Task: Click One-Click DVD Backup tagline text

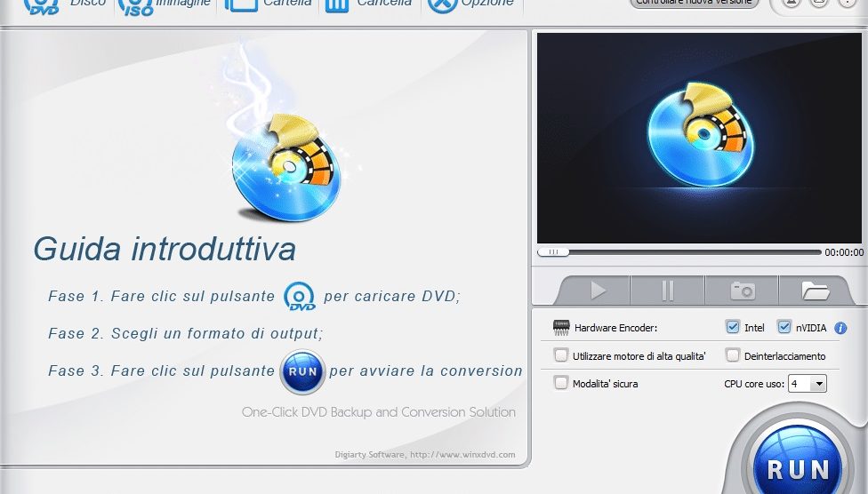Action: (379, 412)
